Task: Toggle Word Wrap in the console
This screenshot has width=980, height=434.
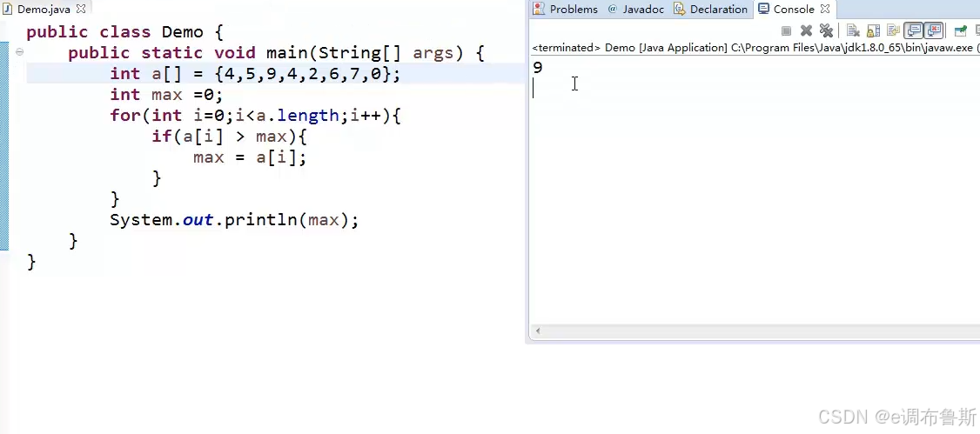Action: pyautogui.click(x=893, y=30)
